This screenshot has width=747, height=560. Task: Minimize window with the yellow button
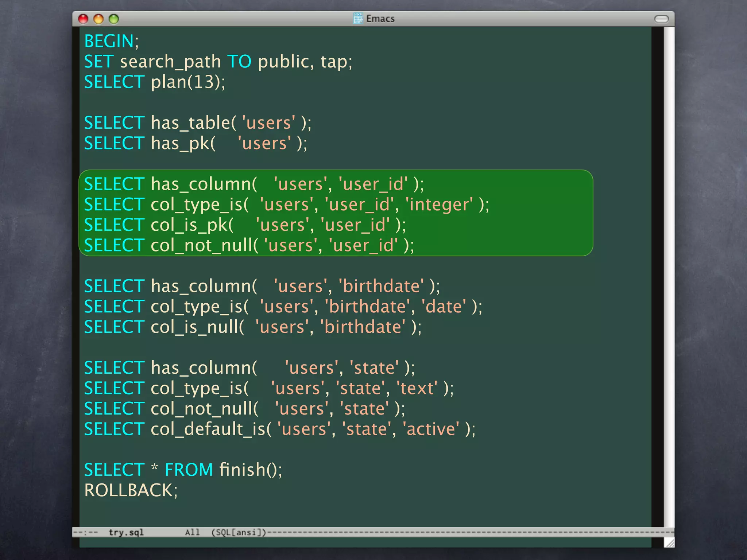(98, 19)
